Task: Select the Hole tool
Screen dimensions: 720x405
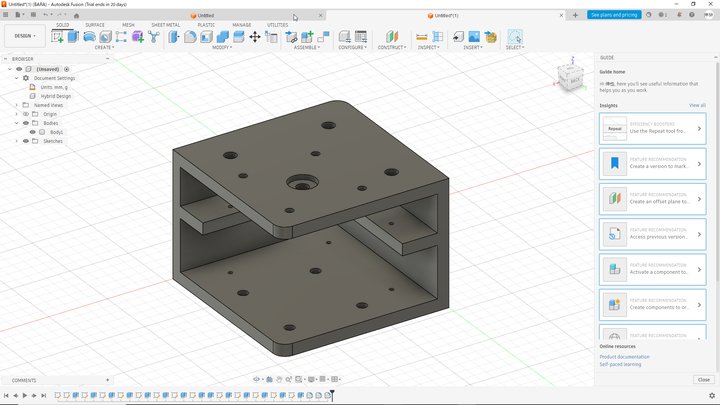Action: (x=106, y=37)
